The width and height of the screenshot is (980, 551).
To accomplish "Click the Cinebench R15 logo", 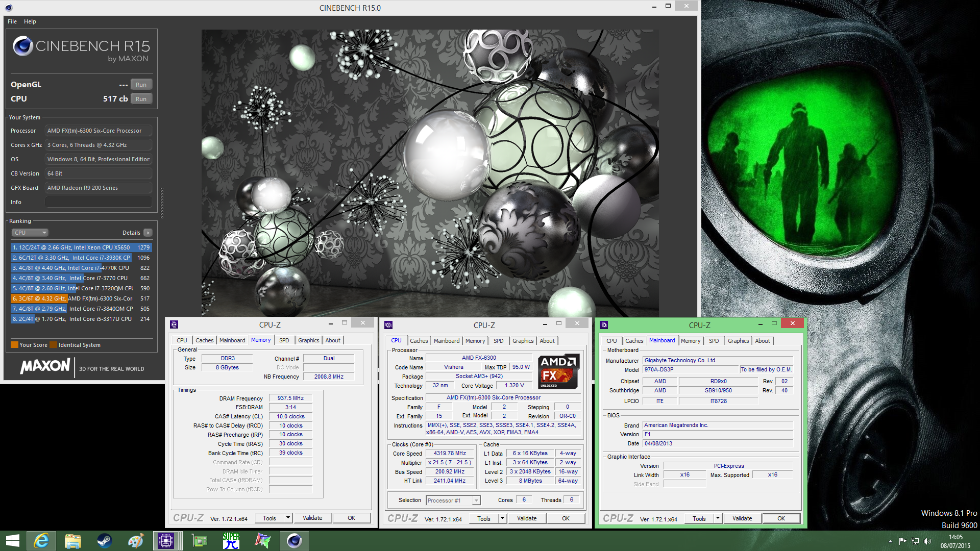I will (81, 49).
